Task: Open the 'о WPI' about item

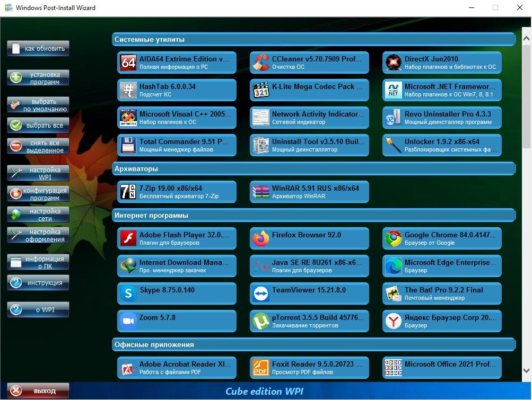Action: pos(38,310)
